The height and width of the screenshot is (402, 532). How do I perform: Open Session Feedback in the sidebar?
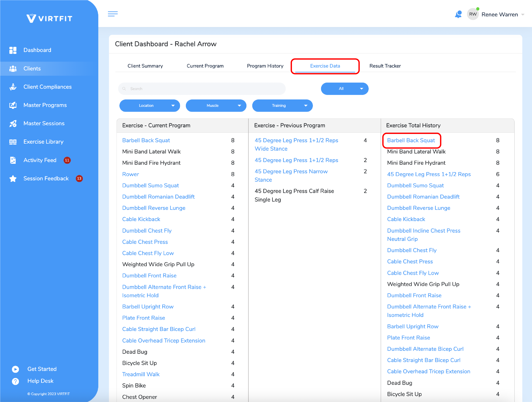pos(46,179)
